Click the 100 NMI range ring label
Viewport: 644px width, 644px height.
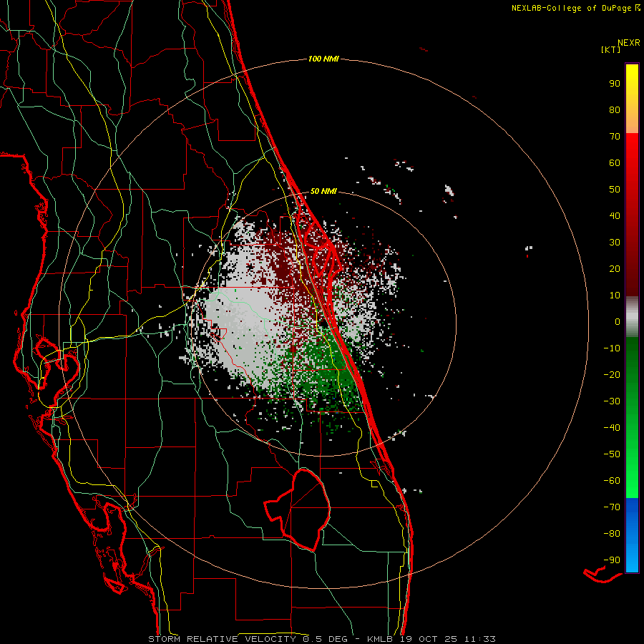point(323,59)
